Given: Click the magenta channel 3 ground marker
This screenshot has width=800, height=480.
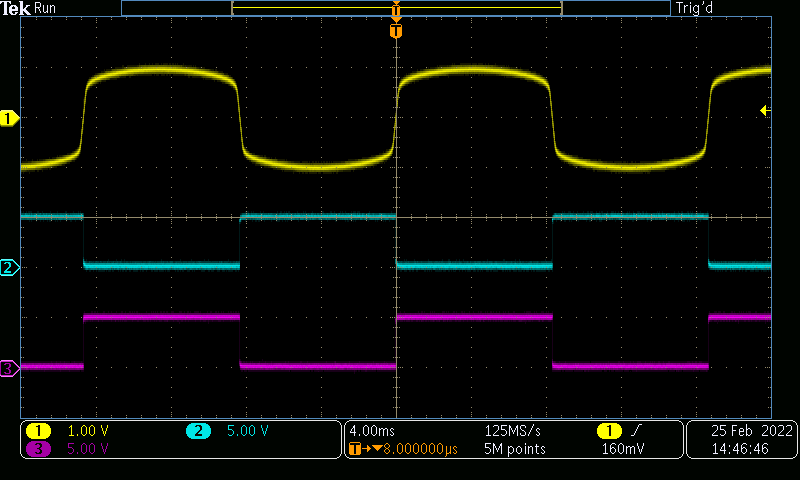Looking at the screenshot, I should point(10,369).
